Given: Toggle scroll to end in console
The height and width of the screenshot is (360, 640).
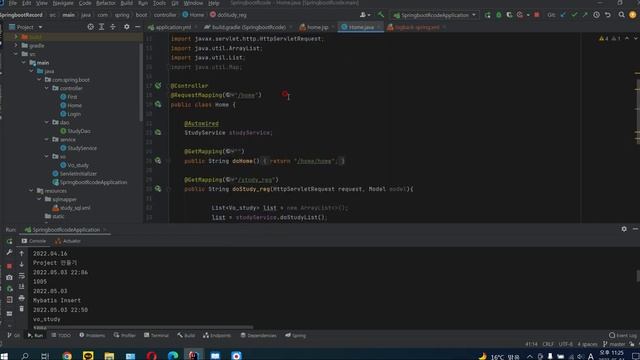Looking at the screenshot, I should point(22,287).
